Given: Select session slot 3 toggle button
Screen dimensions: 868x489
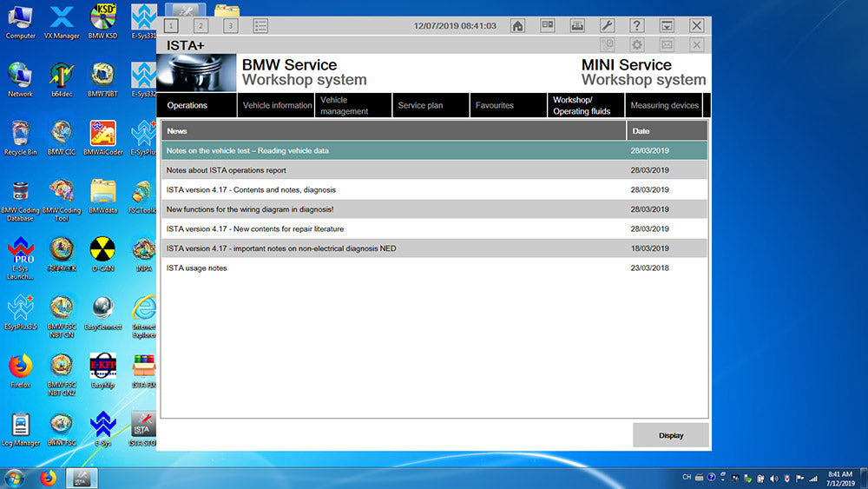Looking at the screenshot, I should pos(230,26).
